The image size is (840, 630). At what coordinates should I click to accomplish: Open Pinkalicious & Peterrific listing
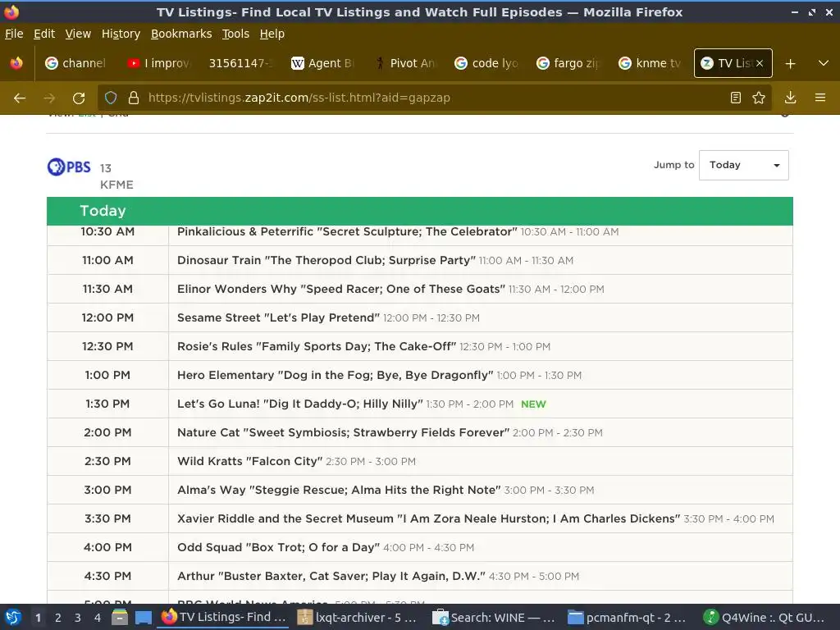pyautogui.click(x=347, y=232)
